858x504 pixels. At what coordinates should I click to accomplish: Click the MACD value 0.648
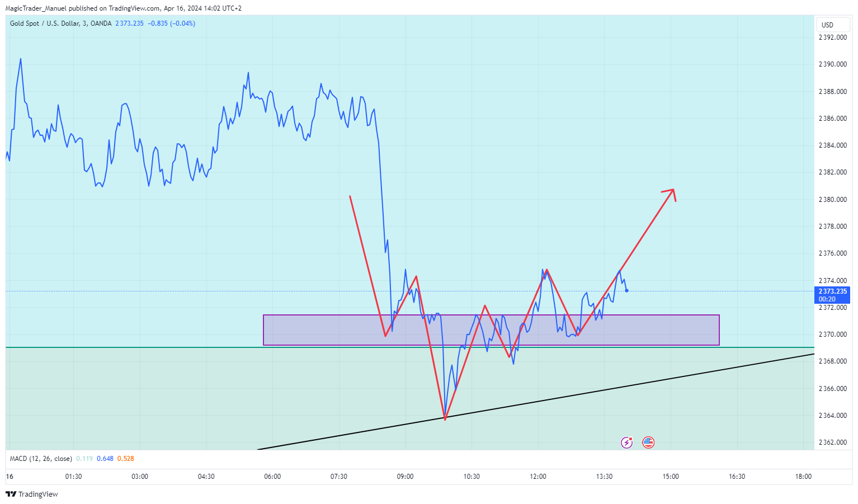click(105, 459)
